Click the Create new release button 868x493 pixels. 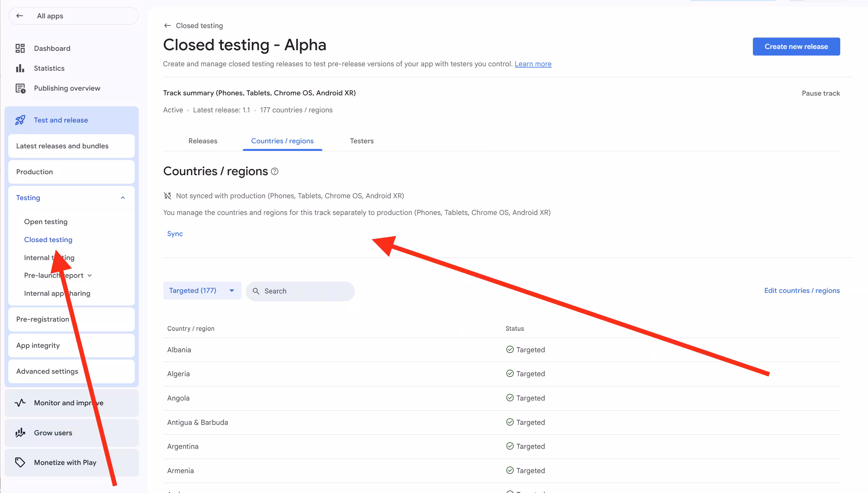pyautogui.click(x=796, y=47)
